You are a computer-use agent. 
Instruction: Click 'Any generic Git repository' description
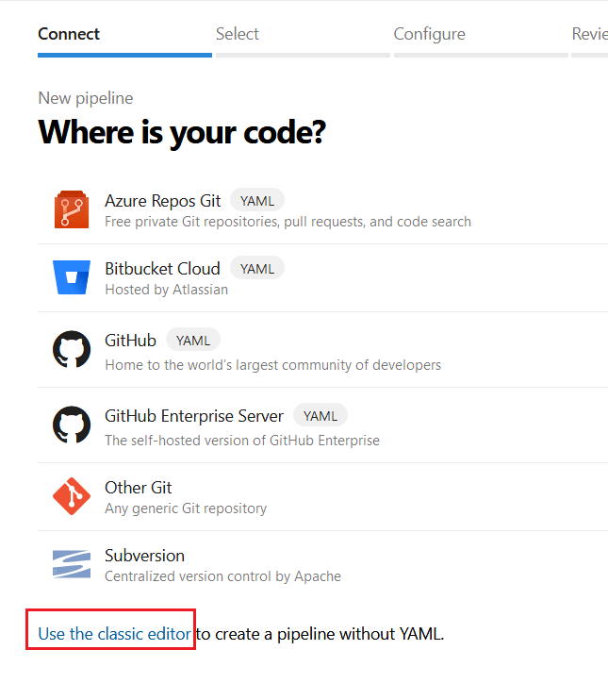pos(186,508)
